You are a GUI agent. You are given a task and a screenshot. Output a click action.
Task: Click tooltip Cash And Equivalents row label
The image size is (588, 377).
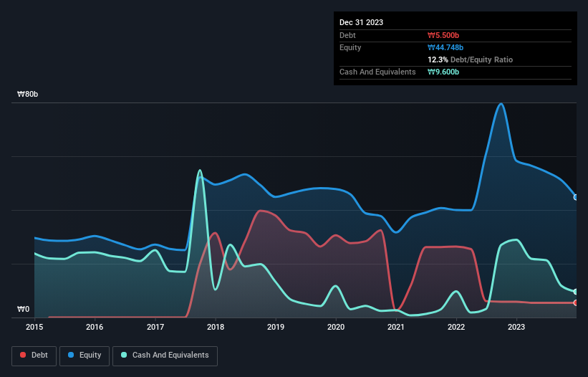377,72
